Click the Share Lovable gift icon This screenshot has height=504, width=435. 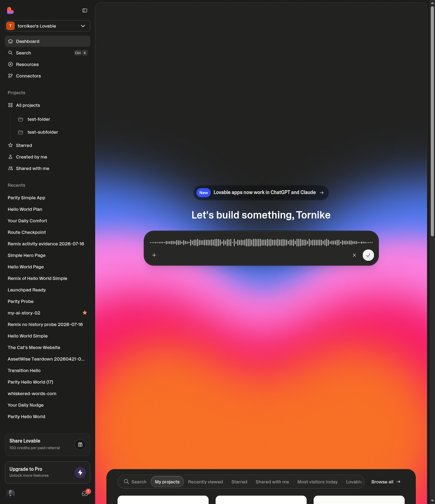pyautogui.click(x=80, y=445)
